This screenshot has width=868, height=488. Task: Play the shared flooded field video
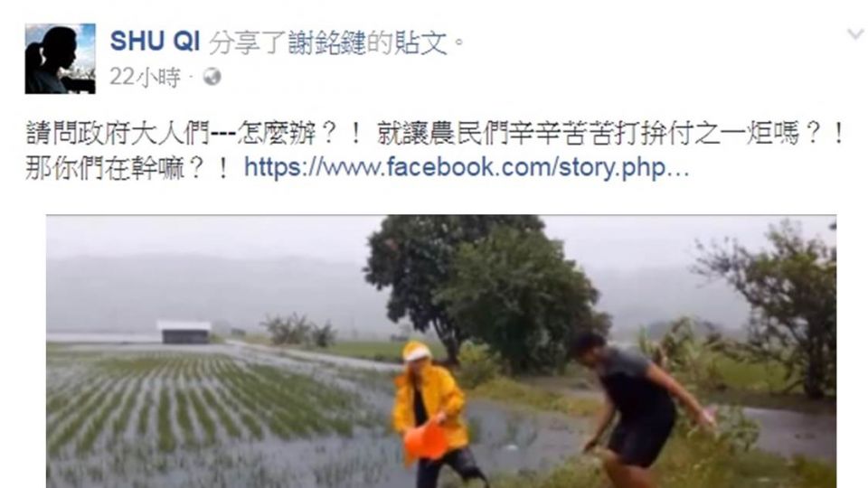point(441,352)
